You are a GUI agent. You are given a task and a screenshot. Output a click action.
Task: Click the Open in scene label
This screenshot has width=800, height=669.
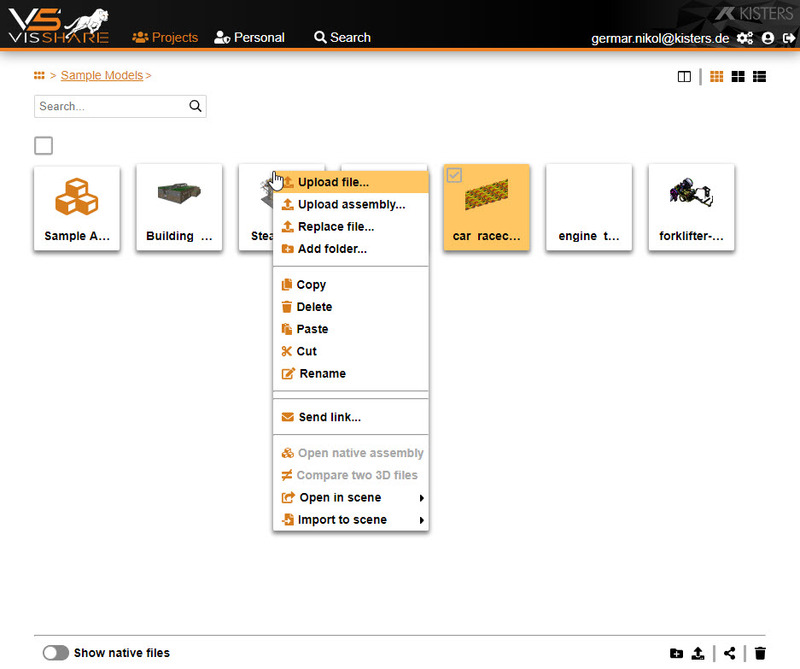pyautogui.click(x=340, y=498)
